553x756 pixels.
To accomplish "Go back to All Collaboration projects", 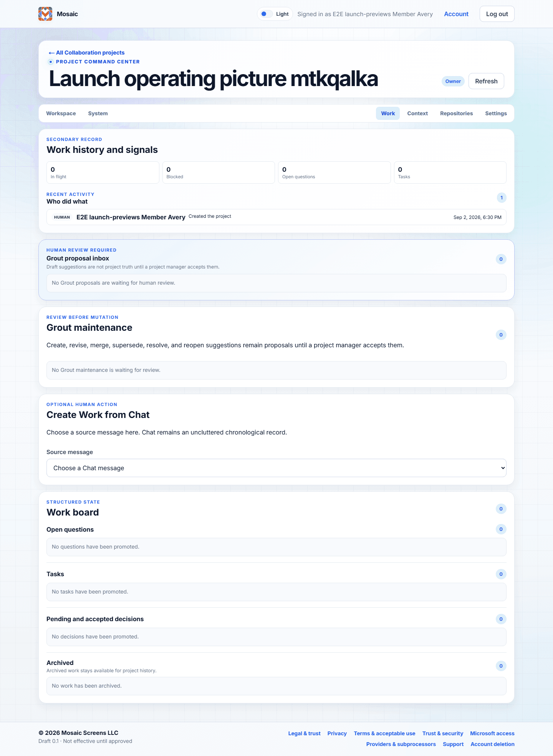I will [x=86, y=53].
